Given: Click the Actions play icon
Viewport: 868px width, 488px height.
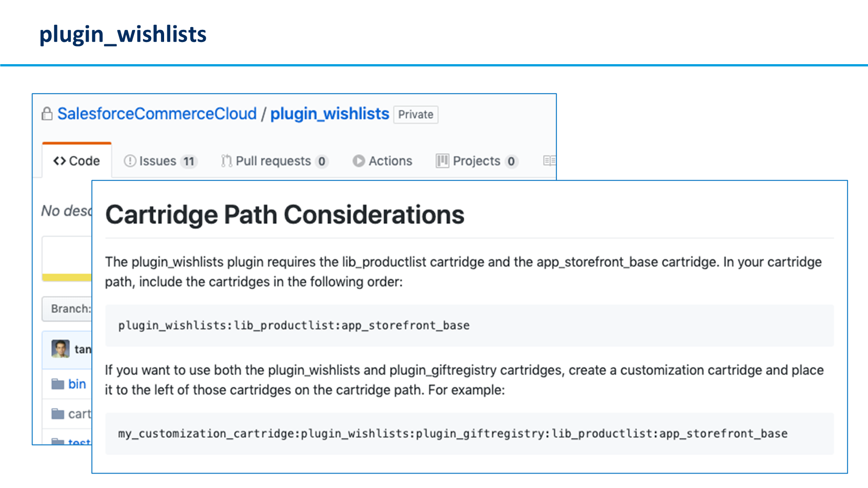Looking at the screenshot, I should pos(359,161).
